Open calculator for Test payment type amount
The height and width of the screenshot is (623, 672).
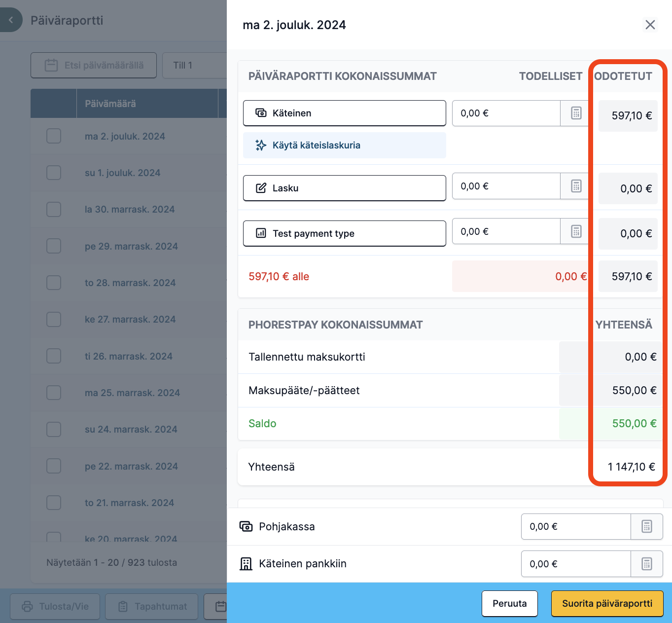pyautogui.click(x=576, y=231)
